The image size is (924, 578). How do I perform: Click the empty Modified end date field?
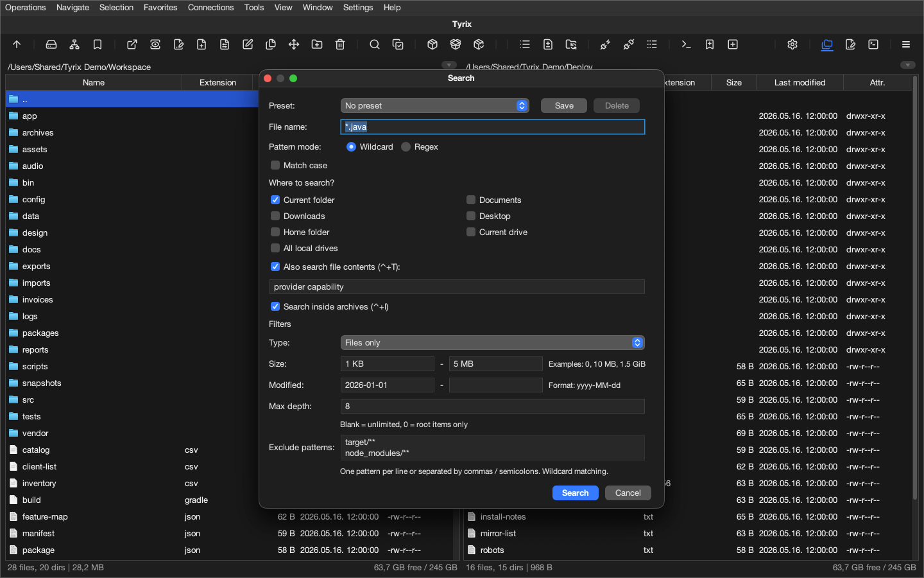coord(496,385)
